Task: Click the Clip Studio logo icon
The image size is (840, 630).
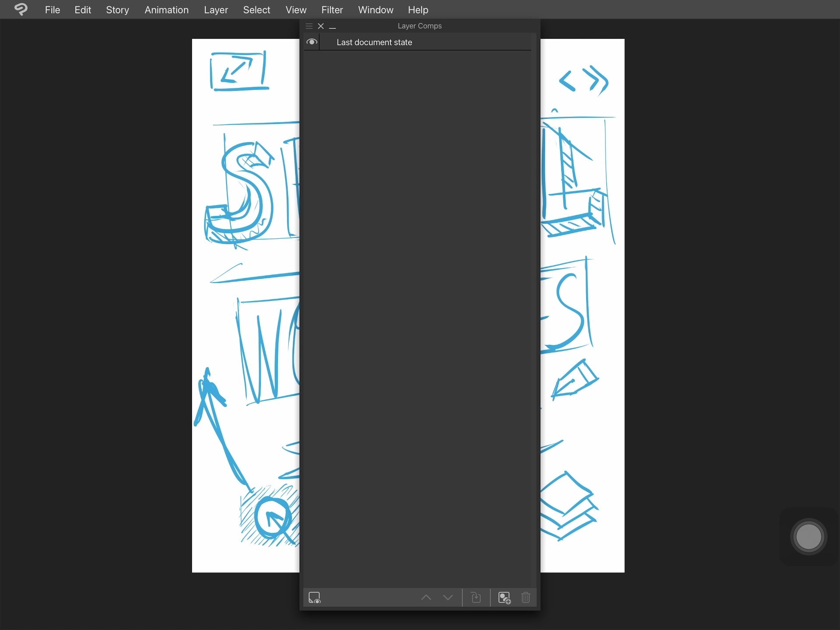Action: pos(21,9)
